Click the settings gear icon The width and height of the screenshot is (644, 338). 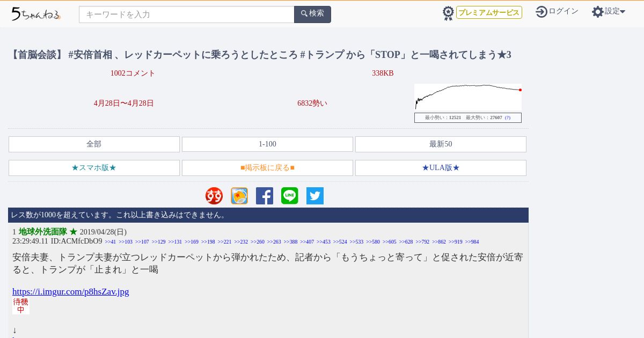pyautogui.click(x=598, y=11)
